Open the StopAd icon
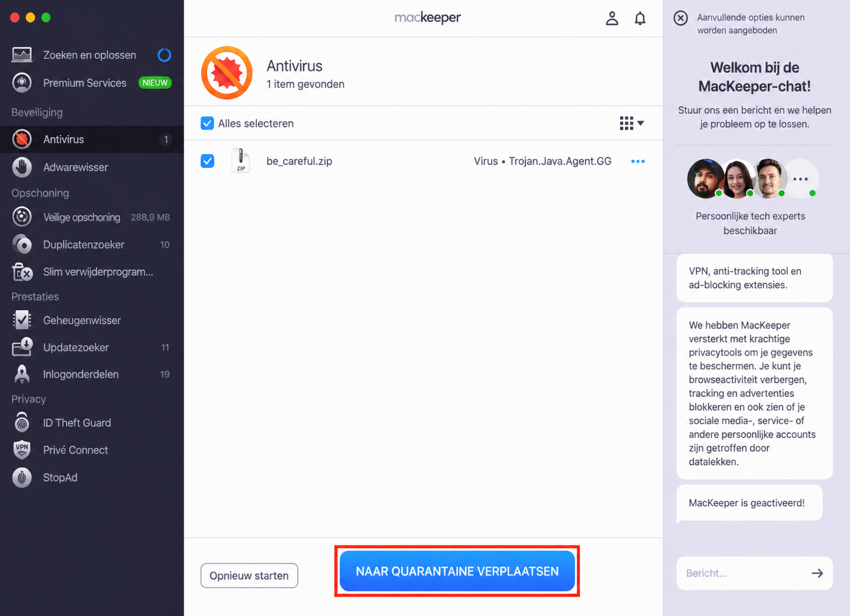Image resolution: width=850 pixels, height=616 pixels. point(22,478)
